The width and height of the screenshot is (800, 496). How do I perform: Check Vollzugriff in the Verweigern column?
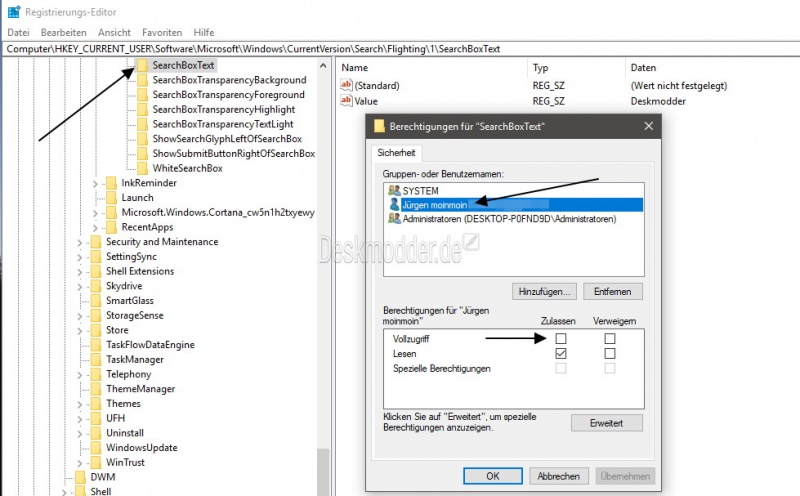(x=610, y=339)
